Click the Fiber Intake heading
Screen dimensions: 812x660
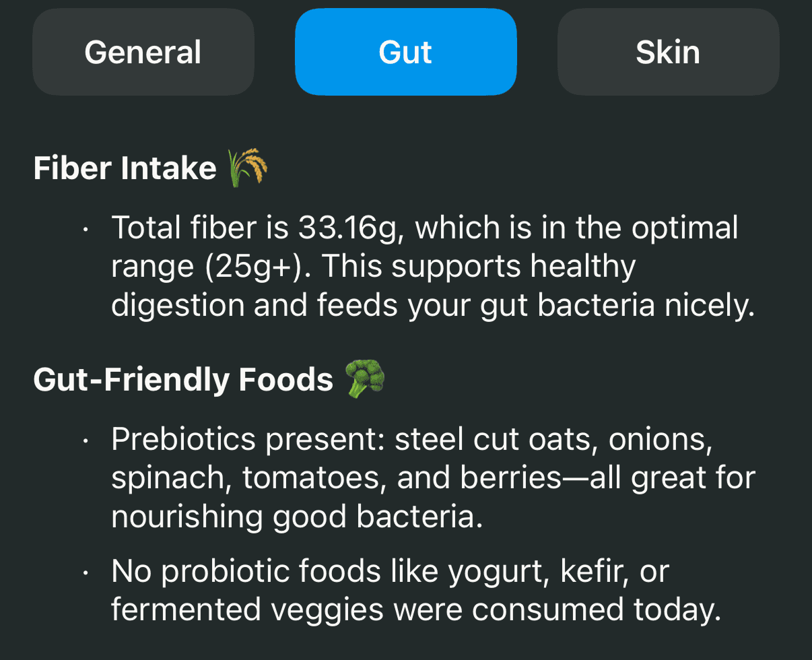pos(125,168)
